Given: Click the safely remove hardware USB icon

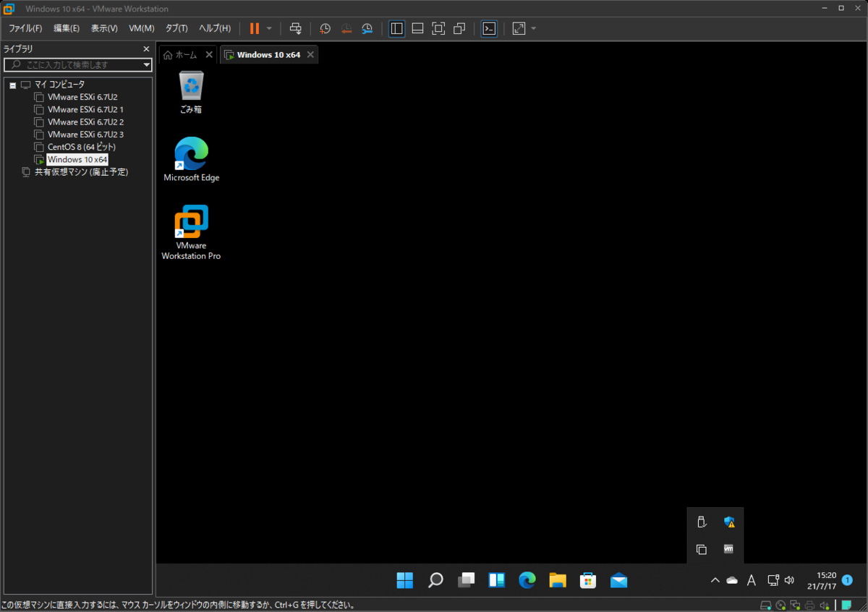Looking at the screenshot, I should pyautogui.click(x=701, y=522).
